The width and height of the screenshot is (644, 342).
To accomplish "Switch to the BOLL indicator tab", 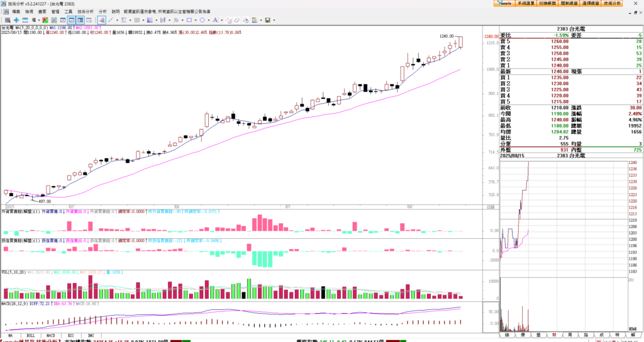I will (30, 336).
